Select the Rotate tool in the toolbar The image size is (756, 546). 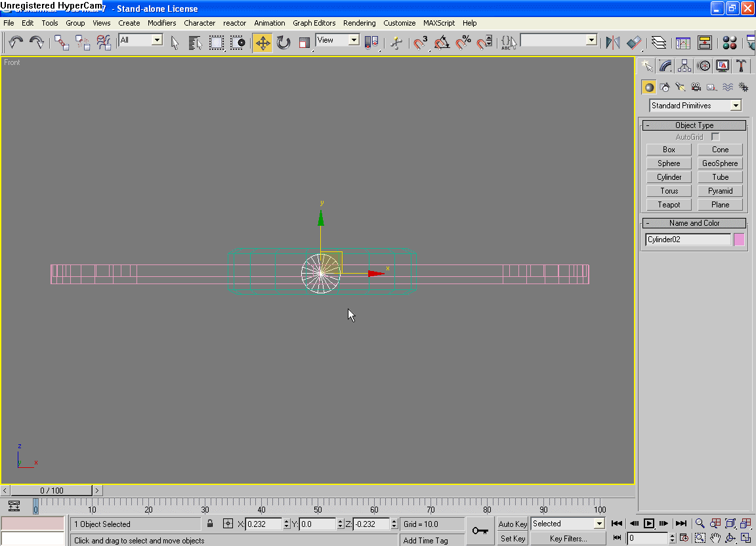tap(283, 43)
